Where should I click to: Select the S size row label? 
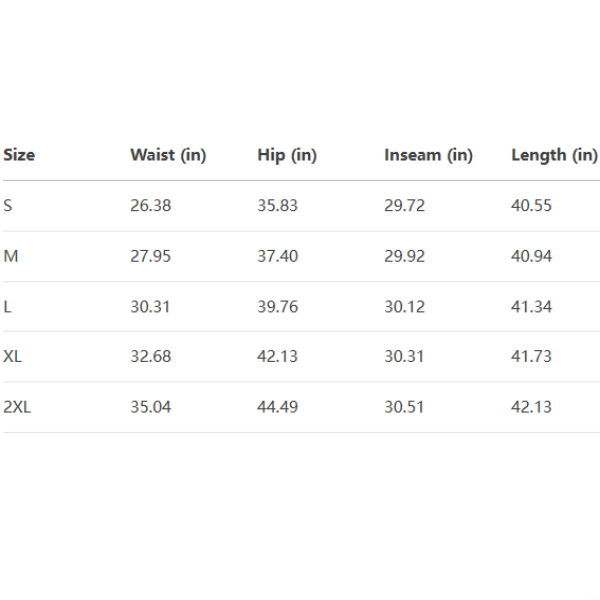pyautogui.click(x=8, y=206)
